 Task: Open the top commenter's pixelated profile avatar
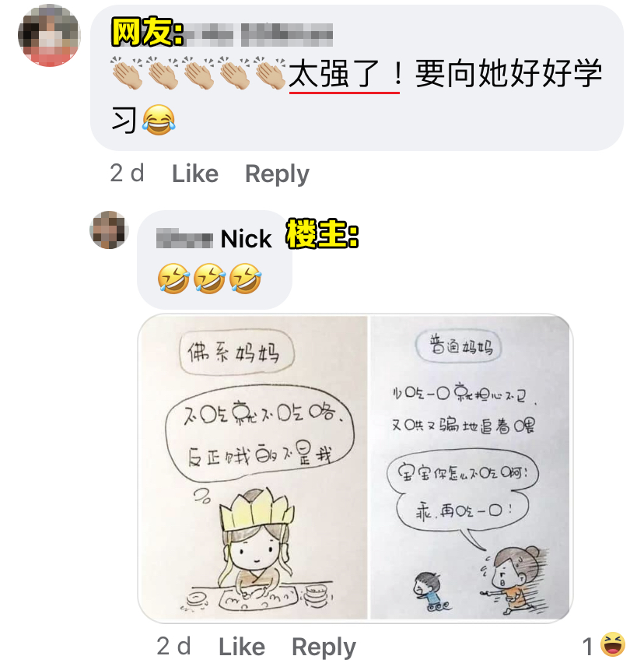pos(50,36)
